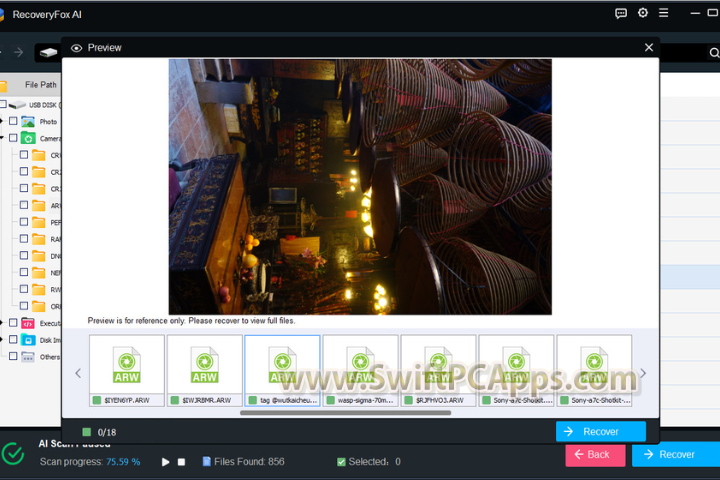
Task: Click the thumbnail strip horizontal scrollbar
Action: click(x=345, y=412)
